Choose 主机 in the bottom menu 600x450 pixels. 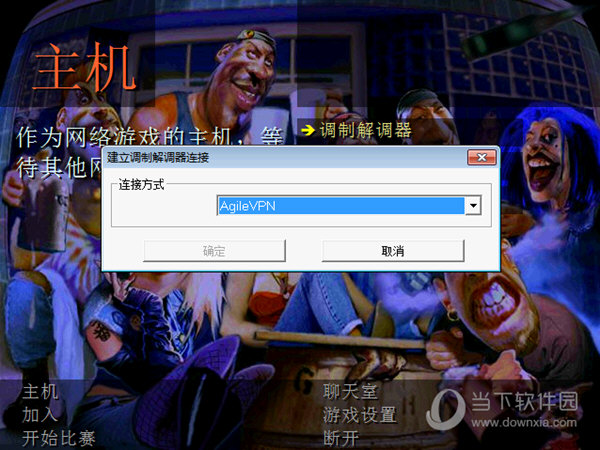coord(41,392)
